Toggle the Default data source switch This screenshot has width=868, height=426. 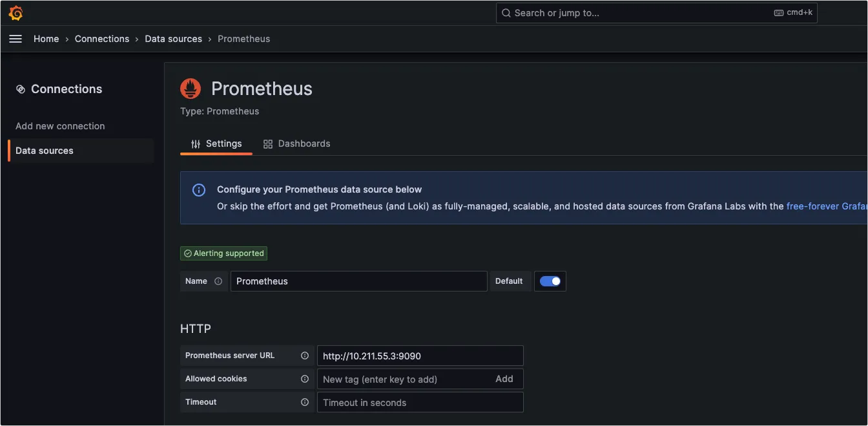550,281
